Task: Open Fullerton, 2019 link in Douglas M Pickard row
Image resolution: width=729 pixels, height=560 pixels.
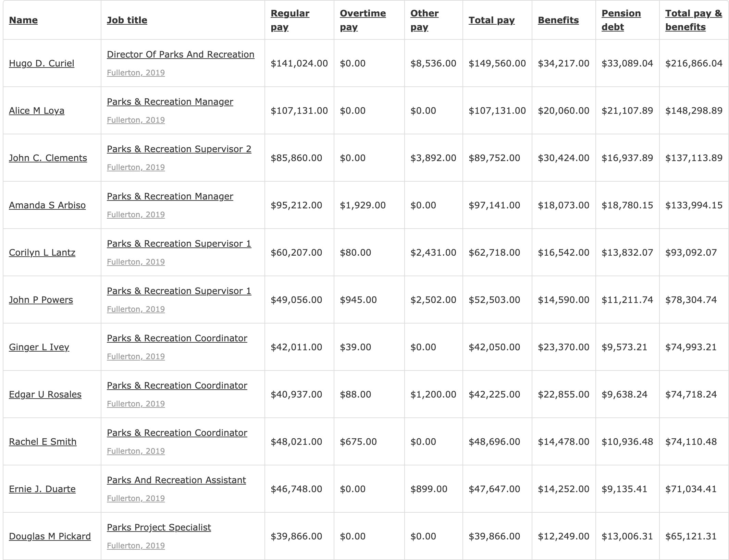Action: click(x=136, y=546)
